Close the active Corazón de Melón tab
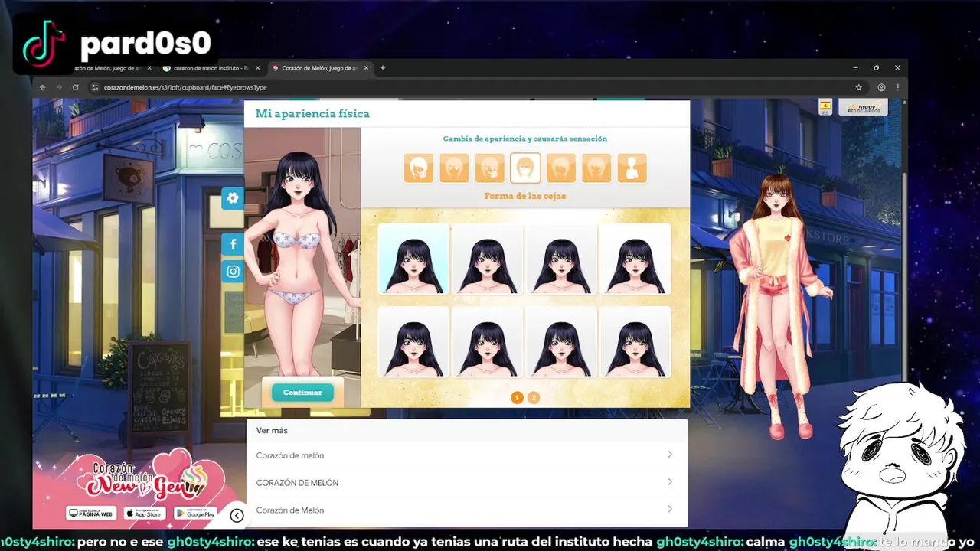Viewport: 980px width, 551px height. pyautogui.click(x=367, y=68)
